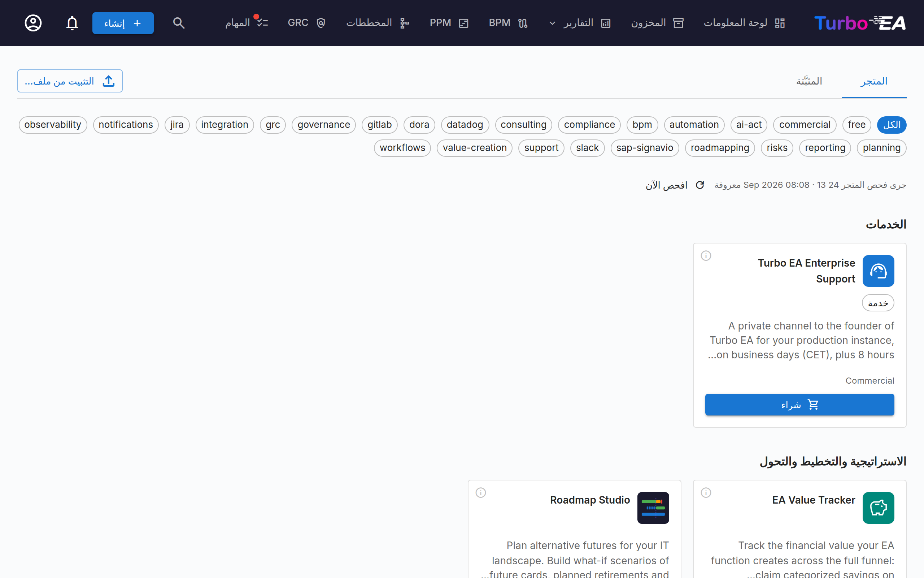Open the GRC menu item
Image resolution: width=924 pixels, height=578 pixels.
pyautogui.click(x=306, y=23)
